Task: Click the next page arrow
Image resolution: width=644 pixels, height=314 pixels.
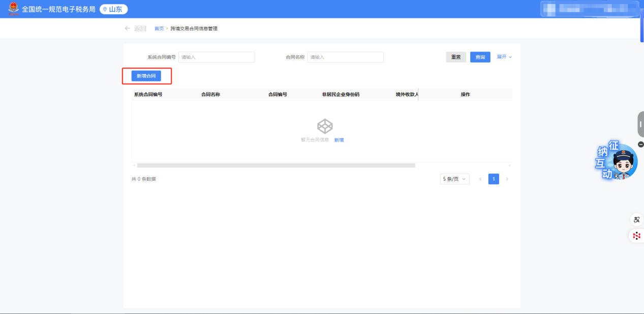Action: coord(507,179)
